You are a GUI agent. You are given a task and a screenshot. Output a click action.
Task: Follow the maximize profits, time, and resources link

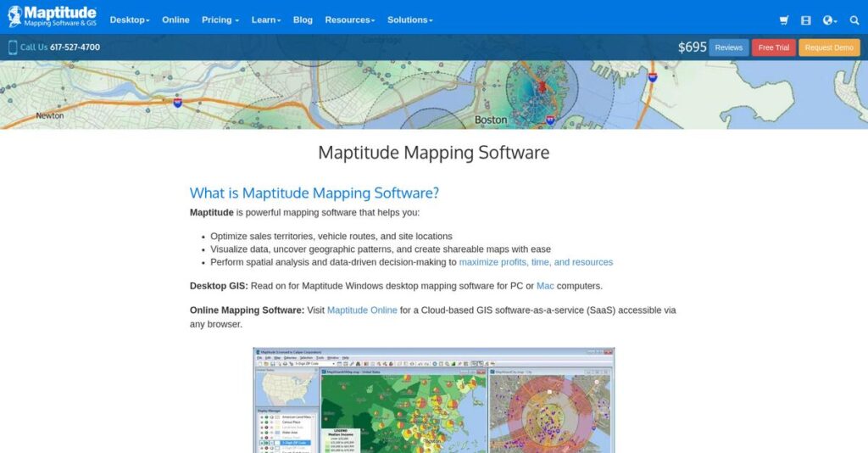click(x=536, y=262)
